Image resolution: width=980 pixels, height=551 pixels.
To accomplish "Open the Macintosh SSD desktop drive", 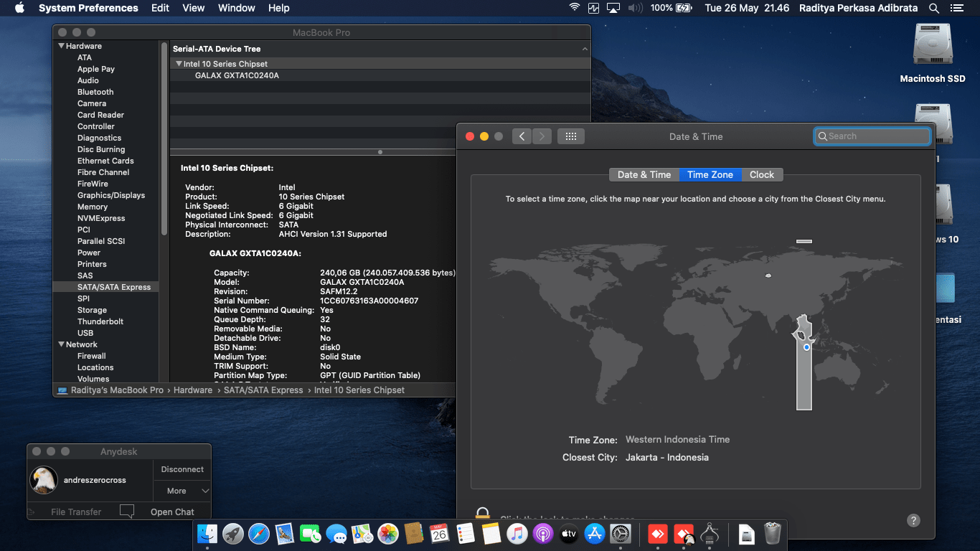I will tap(933, 53).
